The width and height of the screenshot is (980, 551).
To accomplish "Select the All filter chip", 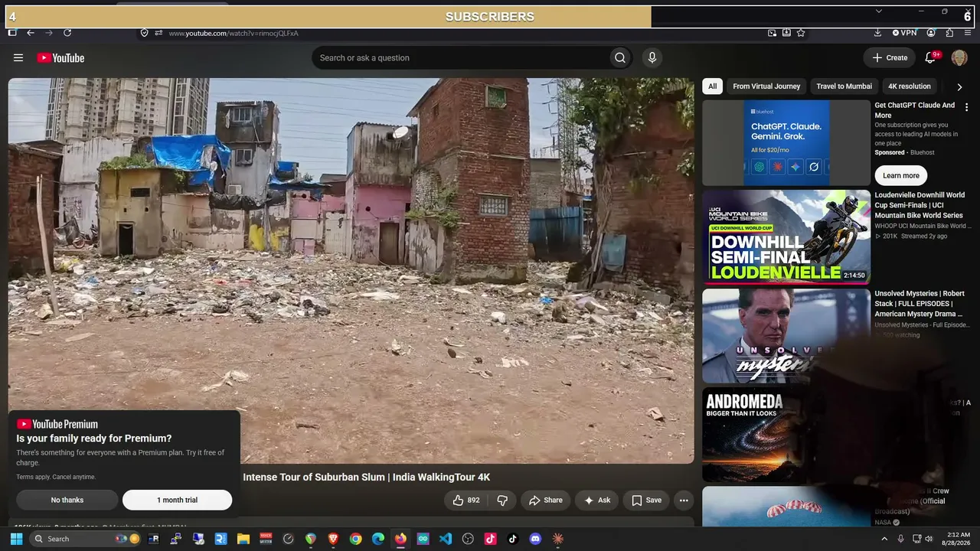I will click(713, 86).
